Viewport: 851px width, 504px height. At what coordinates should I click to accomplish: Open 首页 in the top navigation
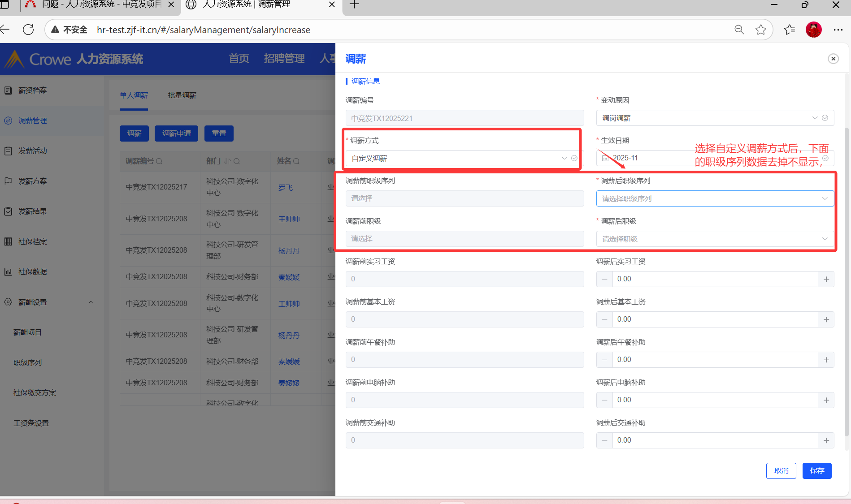[x=239, y=59]
